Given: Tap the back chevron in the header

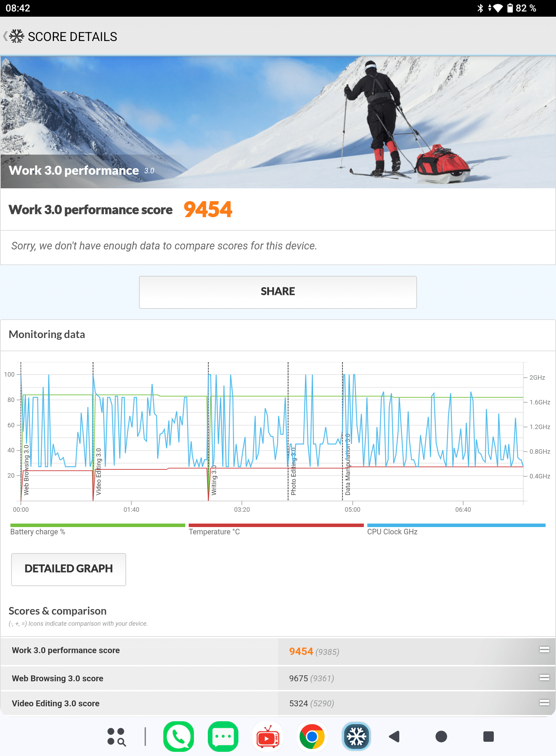Looking at the screenshot, I should pyautogui.click(x=5, y=36).
